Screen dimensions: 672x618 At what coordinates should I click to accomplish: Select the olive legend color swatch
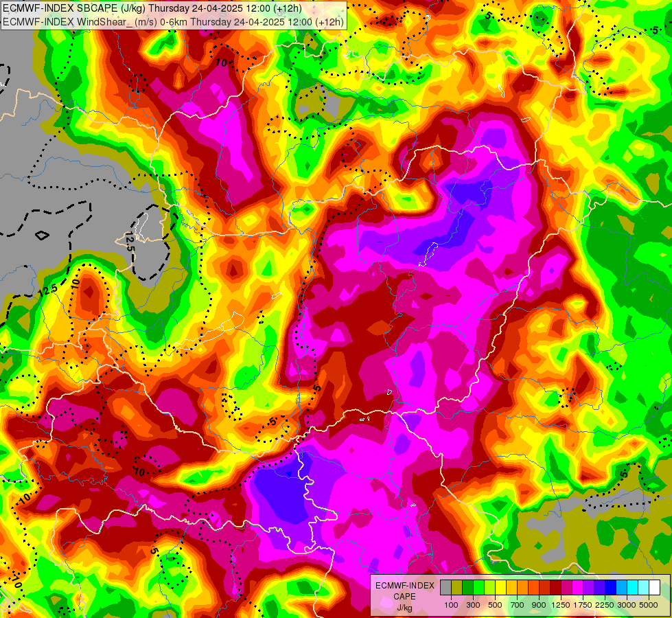coord(456,587)
